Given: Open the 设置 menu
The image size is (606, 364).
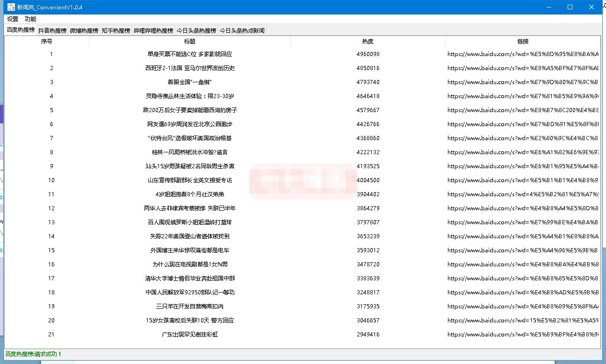Looking at the screenshot, I should coord(13,19).
